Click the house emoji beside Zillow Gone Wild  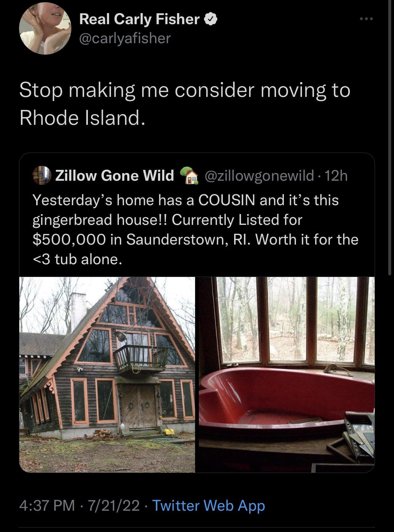click(x=189, y=175)
